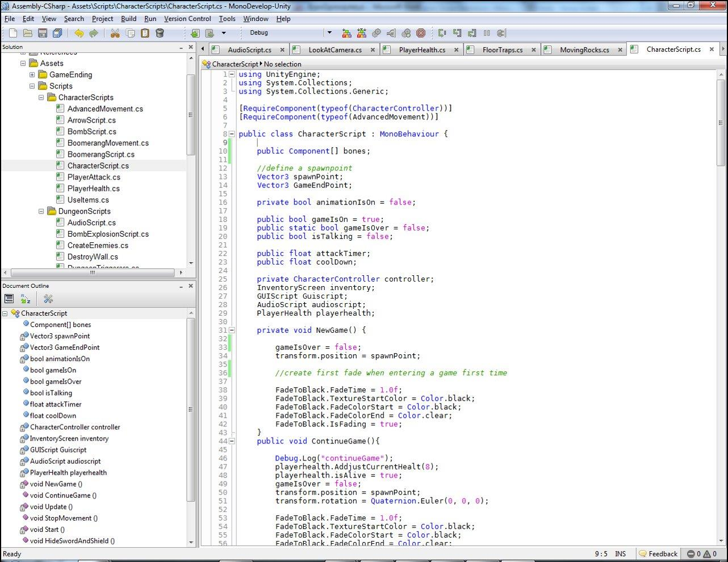Open the Tools menu

point(227,19)
